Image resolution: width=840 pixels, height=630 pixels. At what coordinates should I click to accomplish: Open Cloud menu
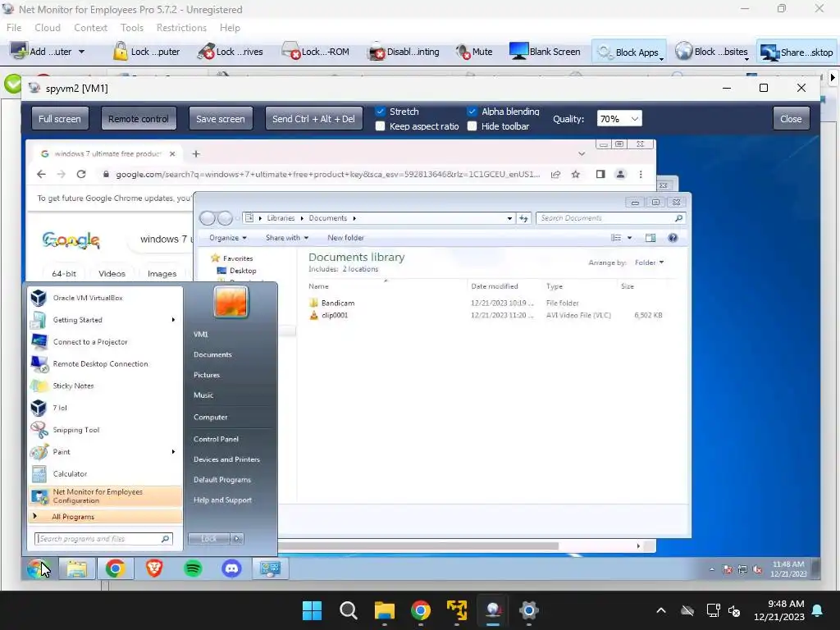point(47,27)
